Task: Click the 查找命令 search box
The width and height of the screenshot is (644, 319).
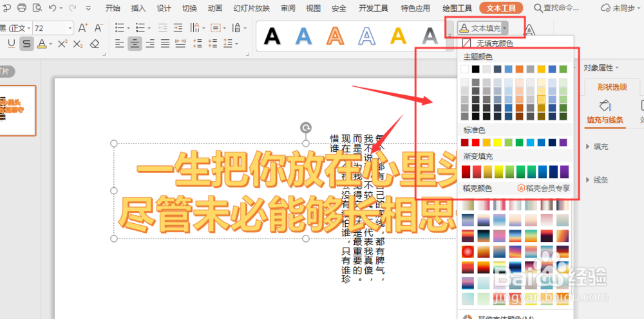Action: pyautogui.click(x=556, y=8)
